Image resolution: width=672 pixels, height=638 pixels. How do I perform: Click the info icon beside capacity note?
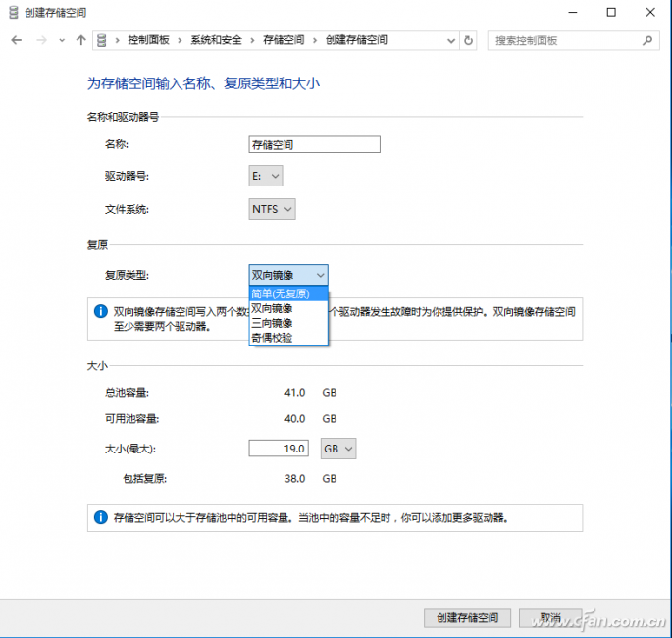pos(101,517)
